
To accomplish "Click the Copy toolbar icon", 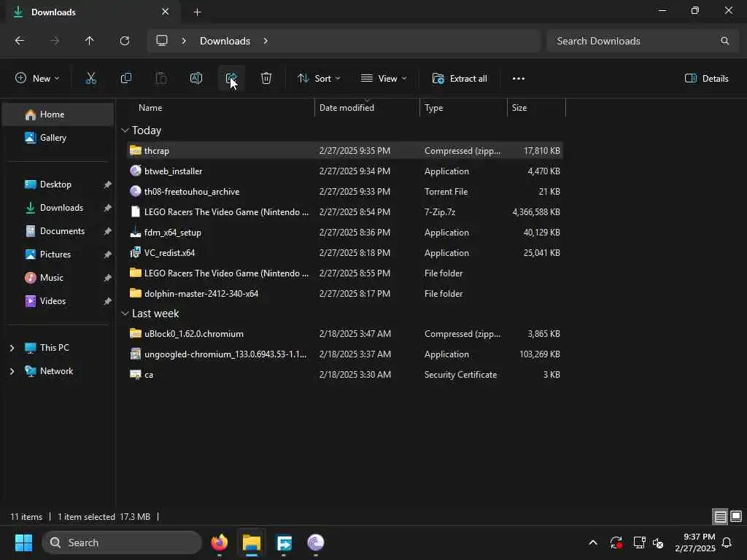I will (x=125, y=79).
